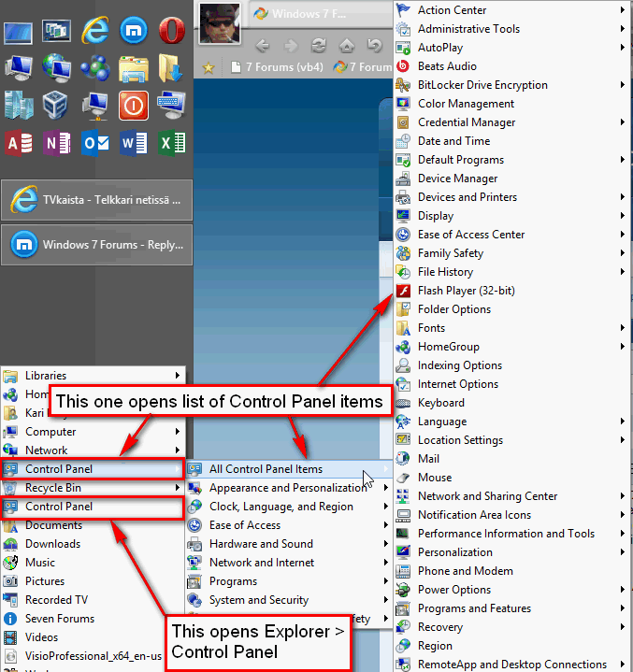Select Color Management in the list
Viewport: 633px width, 672px height.
(x=512, y=104)
